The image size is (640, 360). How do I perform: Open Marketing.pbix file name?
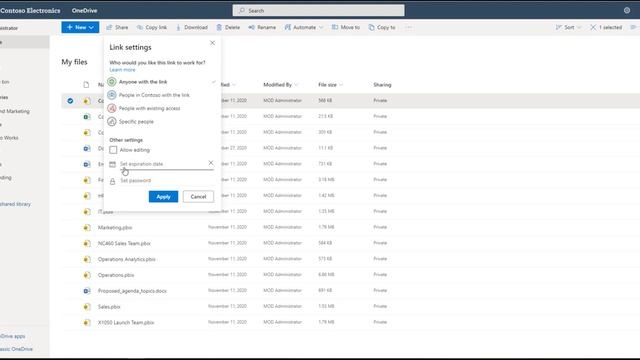point(115,227)
